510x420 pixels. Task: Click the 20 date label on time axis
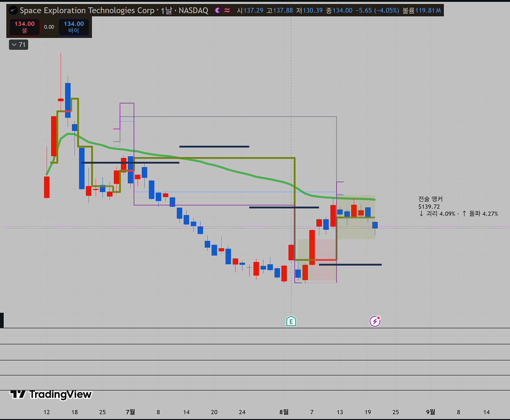(x=214, y=412)
